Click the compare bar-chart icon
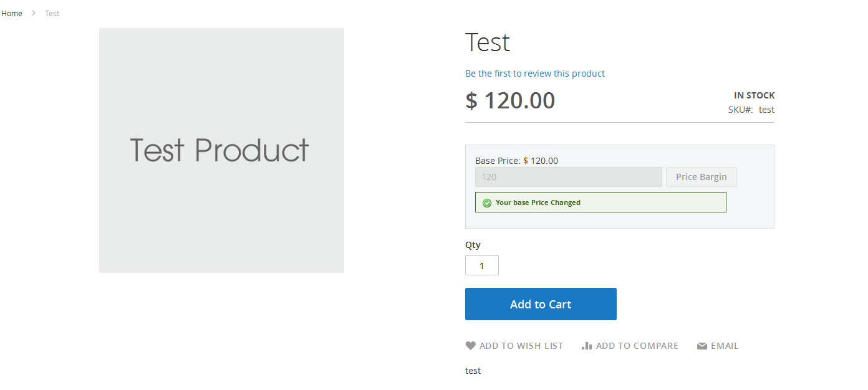This screenshot has height=390, width=868. click(x=587, y=346)
